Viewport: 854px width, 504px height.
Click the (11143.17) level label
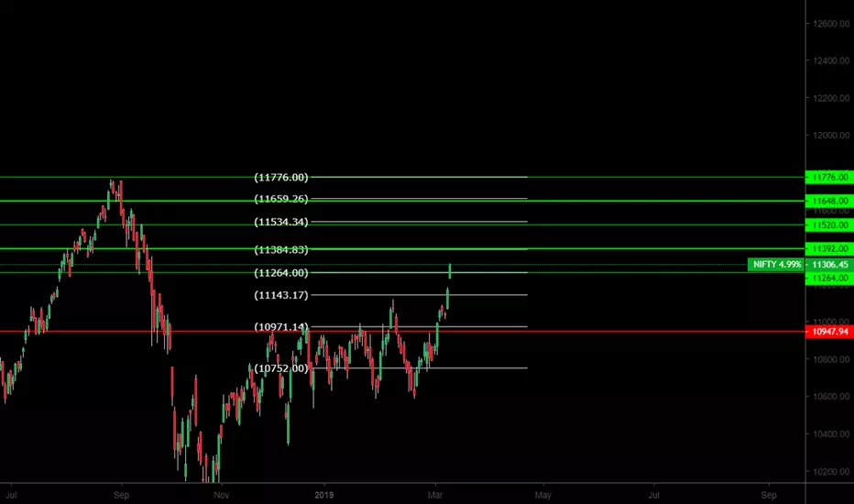tap(281, 295)
